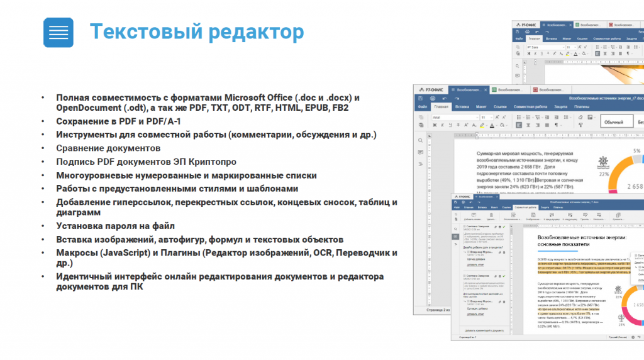Click К предыдущему change icon in front window
The height and width of the screenshot is (360, 644).
[x=552, y=215]
